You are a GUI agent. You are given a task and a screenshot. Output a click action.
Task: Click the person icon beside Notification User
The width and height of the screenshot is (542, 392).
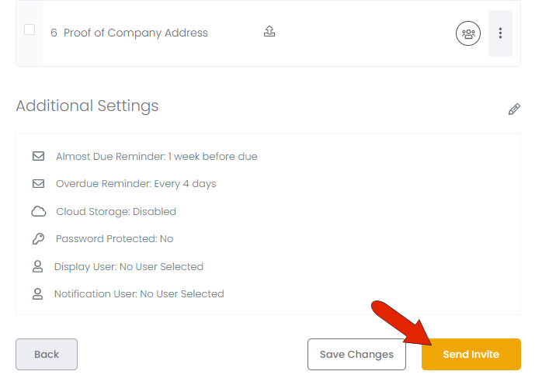coord(37,294)
